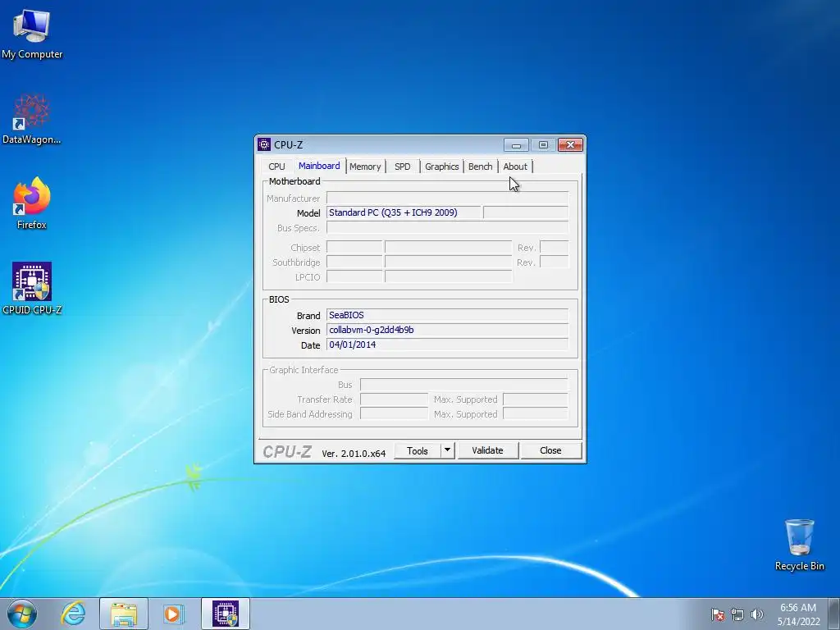Click the Tools button
The height and width of the screenshot is (630, 840).
click(x=418, y=450)
